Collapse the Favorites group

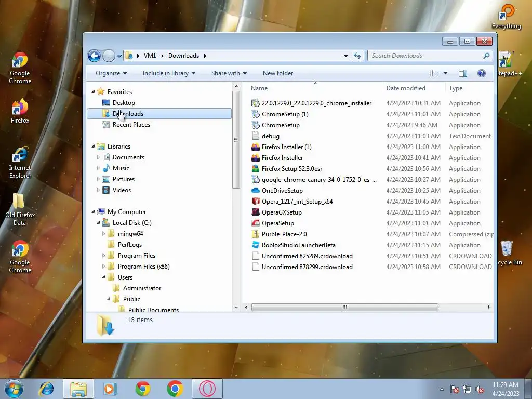coord(94,92)
